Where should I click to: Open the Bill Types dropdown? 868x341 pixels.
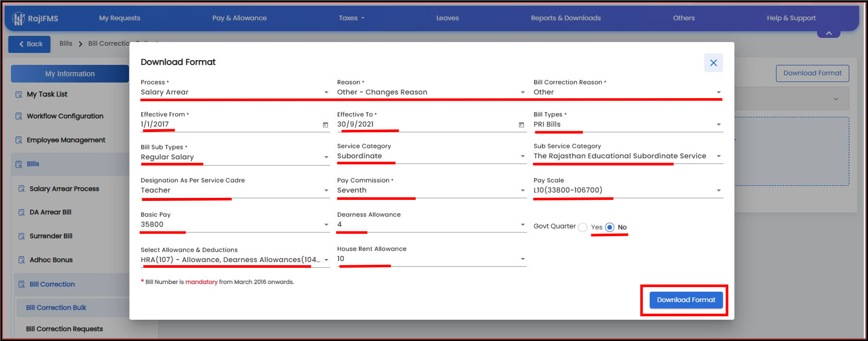pyautogui.click(x=628, y=125)
